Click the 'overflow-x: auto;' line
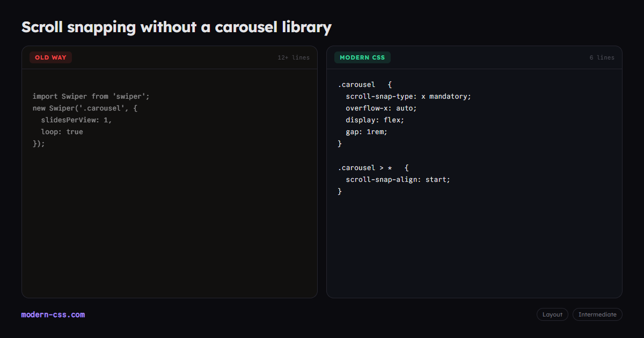644x338 pixels. [x=381, y=108]
